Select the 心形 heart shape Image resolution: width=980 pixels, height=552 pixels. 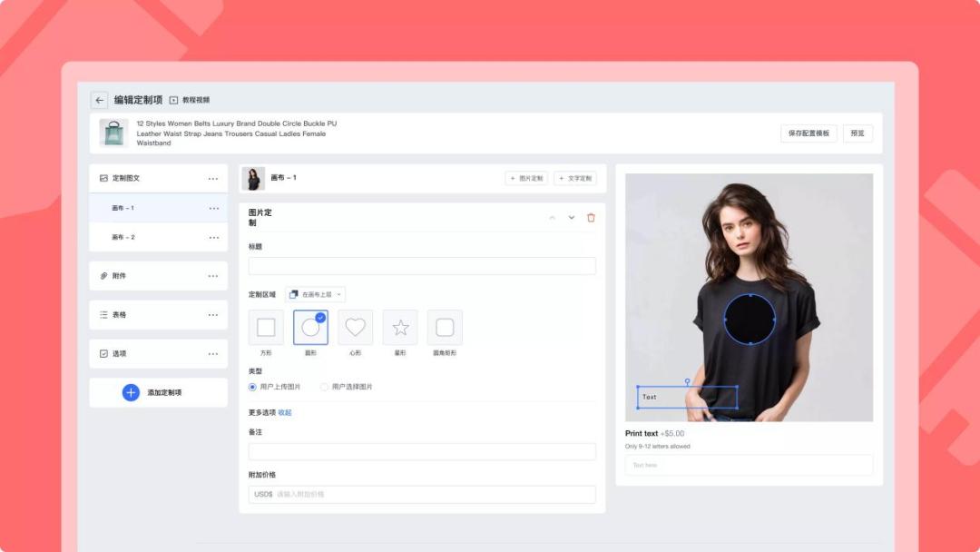[x=355, y=328]
